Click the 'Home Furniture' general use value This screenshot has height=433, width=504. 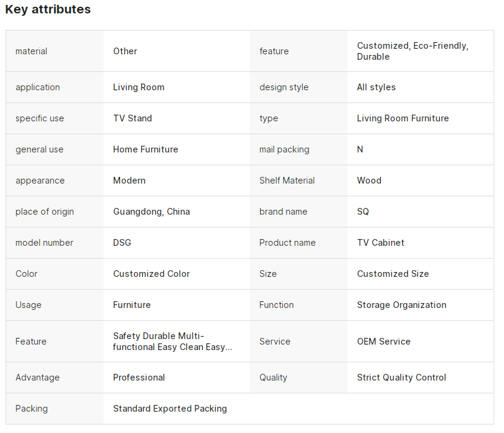tap(145, 149)
